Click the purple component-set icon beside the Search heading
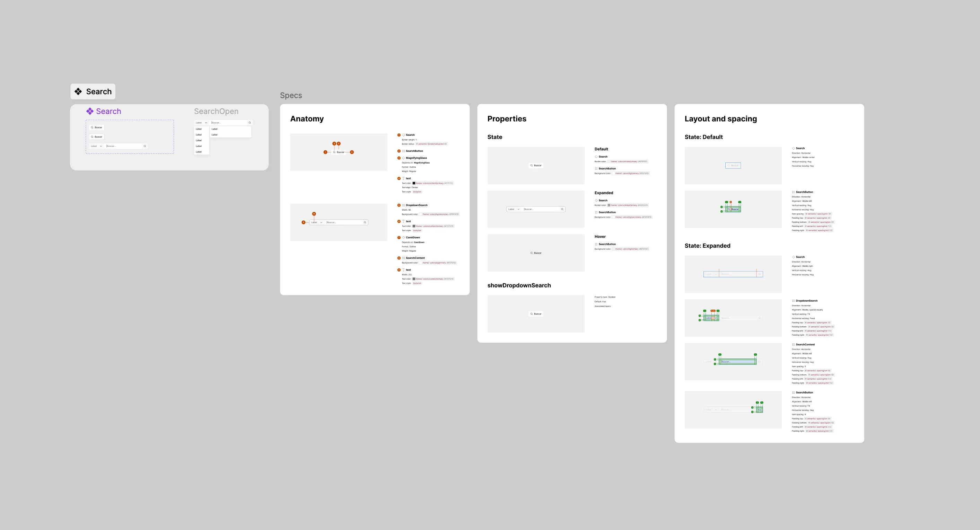 pos(90,111)
